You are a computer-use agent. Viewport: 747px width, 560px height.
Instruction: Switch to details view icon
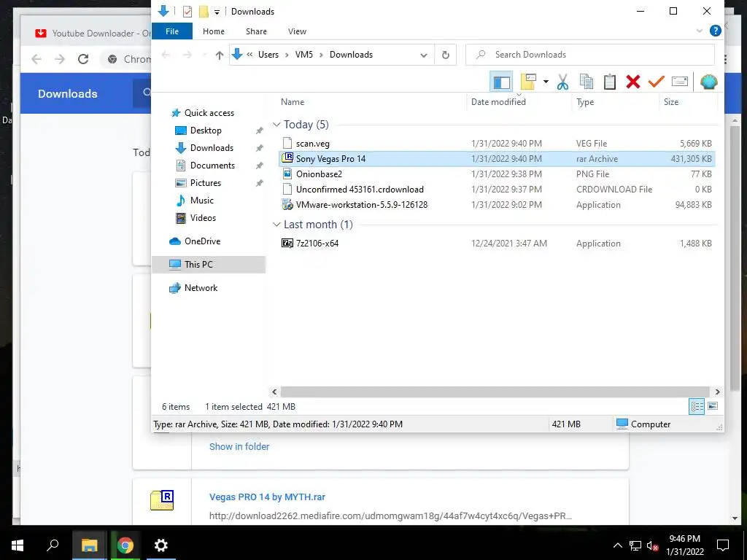(x=697, y=406)
